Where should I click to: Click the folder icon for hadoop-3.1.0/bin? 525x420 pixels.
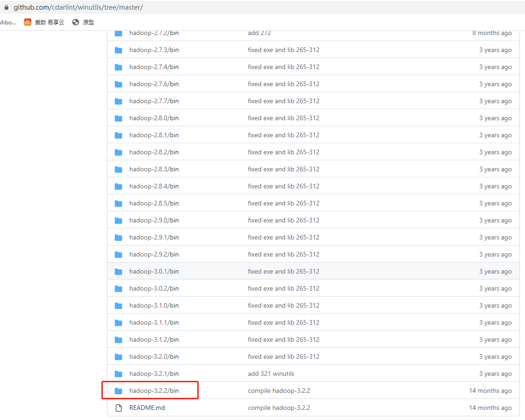point(118,306)
